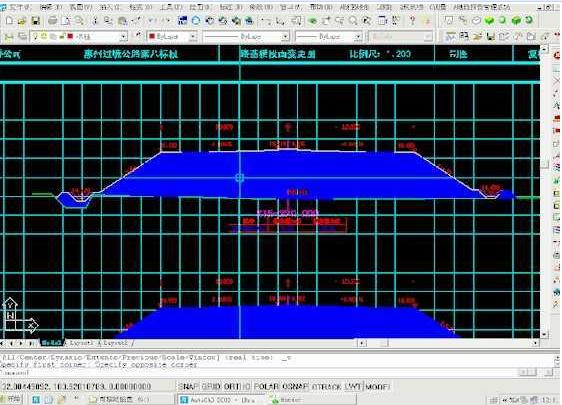562x405 pixels.
Task: Click the blue home-shaped toolbar icon
Action: [196, 21]
